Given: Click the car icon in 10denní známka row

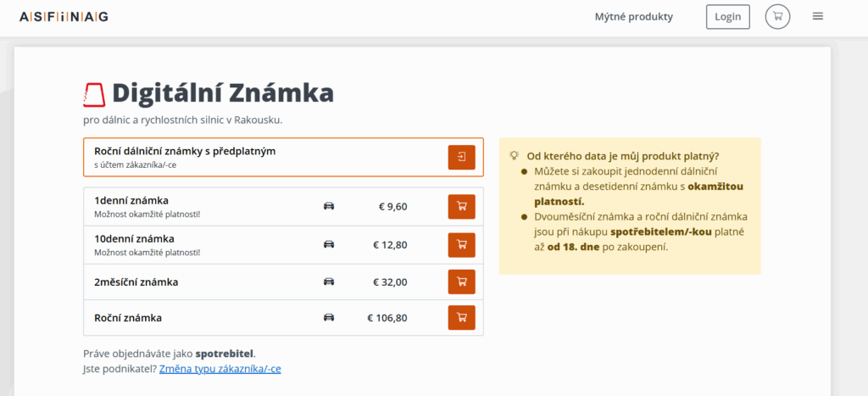Looking at the screenshot, I should [329, 244].
